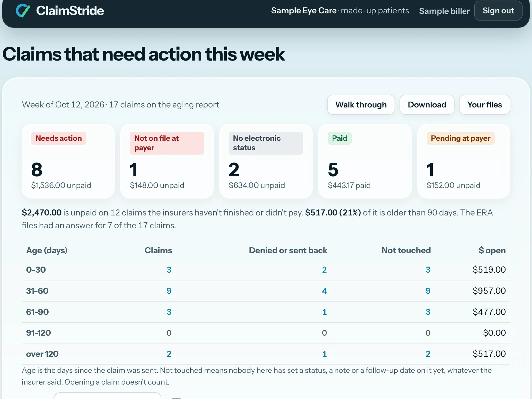
Task: View 3 not touched claims aged 61-90
Action: coord(428,312)
